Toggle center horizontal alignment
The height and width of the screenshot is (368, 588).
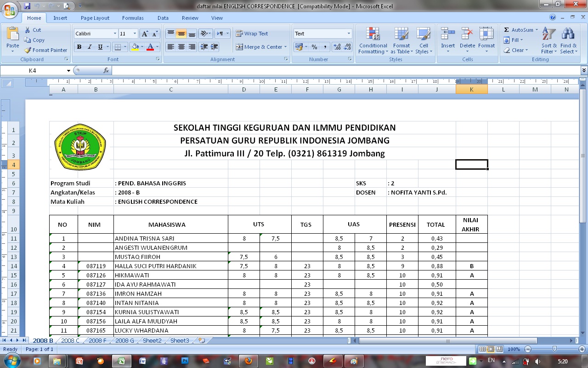pos(181,47)
